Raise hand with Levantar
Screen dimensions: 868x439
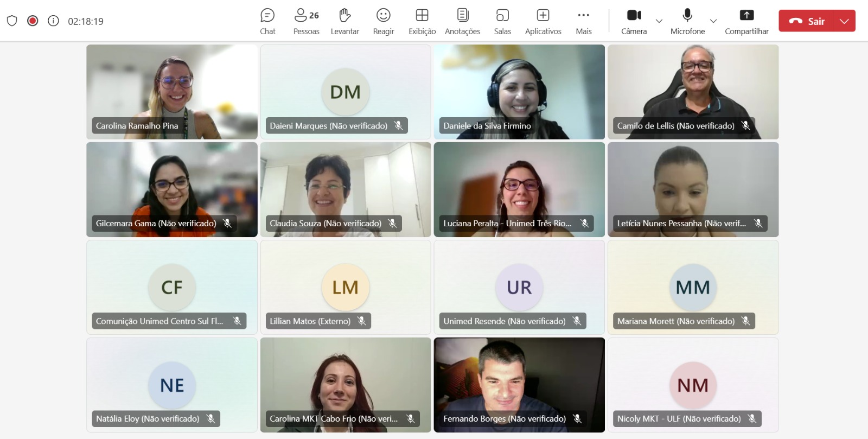coord(344,21)
